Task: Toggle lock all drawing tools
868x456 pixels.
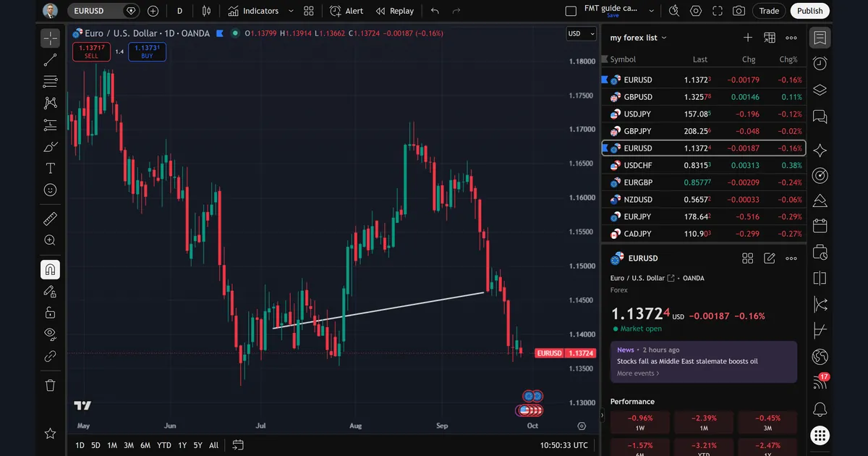Action: 50,313
